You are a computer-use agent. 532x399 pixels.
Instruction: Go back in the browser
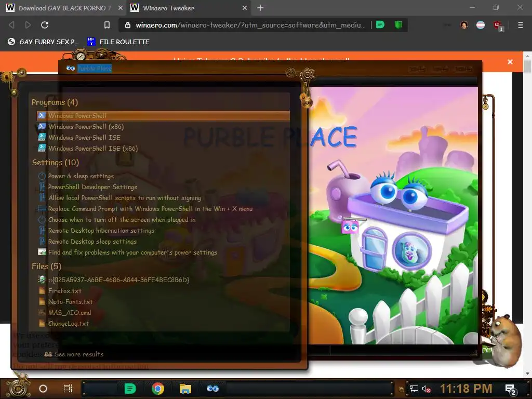tap(11, 25)
